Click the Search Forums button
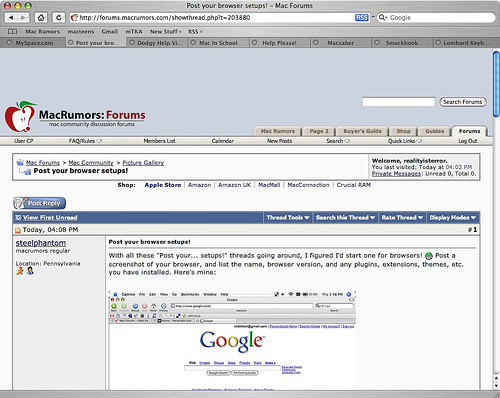The height and width of the screenshot is (398, 500). pyautogui.click(x=463, y=102)
